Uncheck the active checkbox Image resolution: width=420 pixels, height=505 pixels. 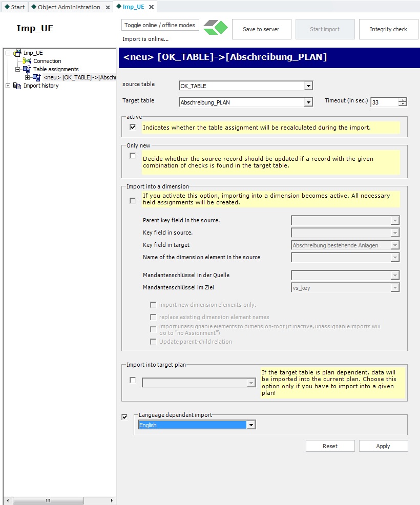[x=133, y=127]
